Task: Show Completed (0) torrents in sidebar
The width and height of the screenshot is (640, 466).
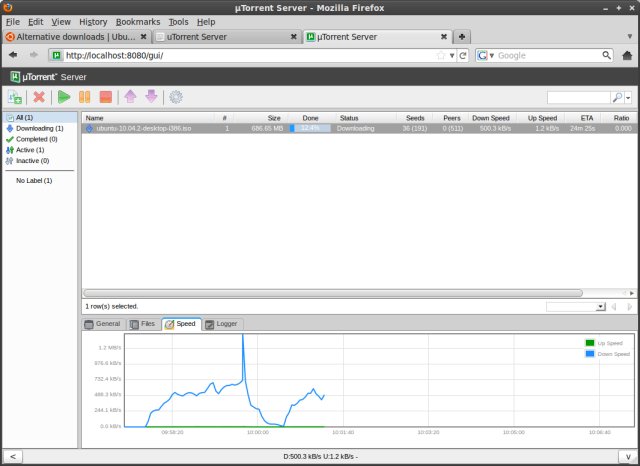Action: click(36, 139)
